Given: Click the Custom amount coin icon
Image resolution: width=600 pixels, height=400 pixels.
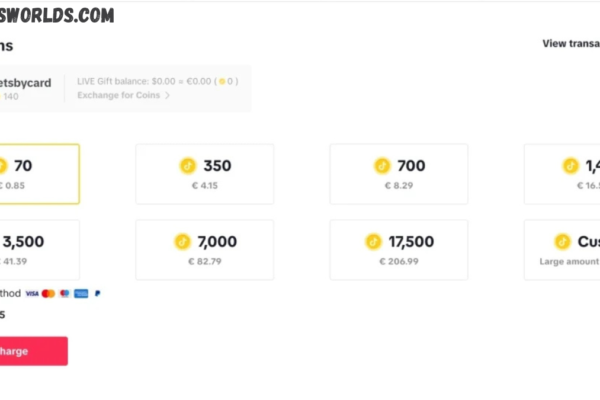Looking at the screenshot, I should tap(562, 242).
